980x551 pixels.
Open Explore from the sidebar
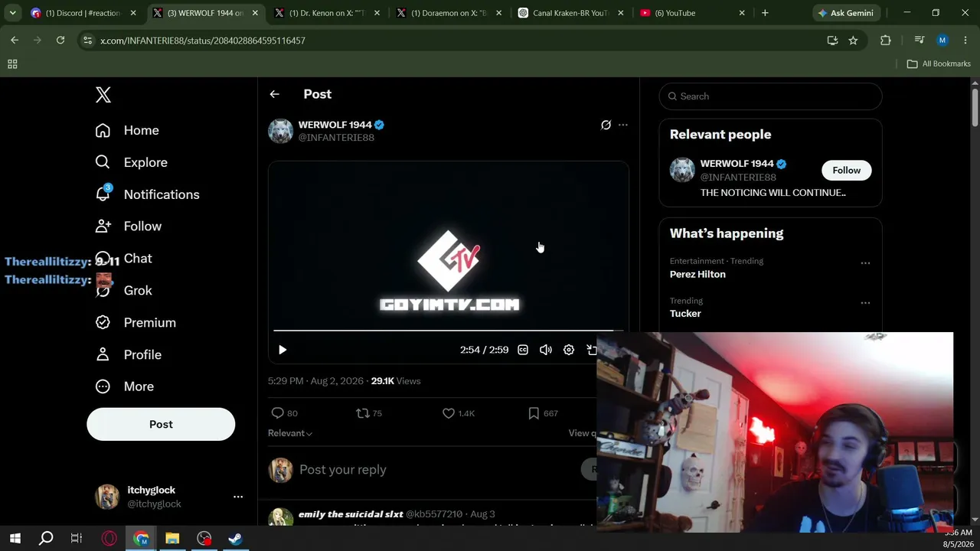point(131,162)
